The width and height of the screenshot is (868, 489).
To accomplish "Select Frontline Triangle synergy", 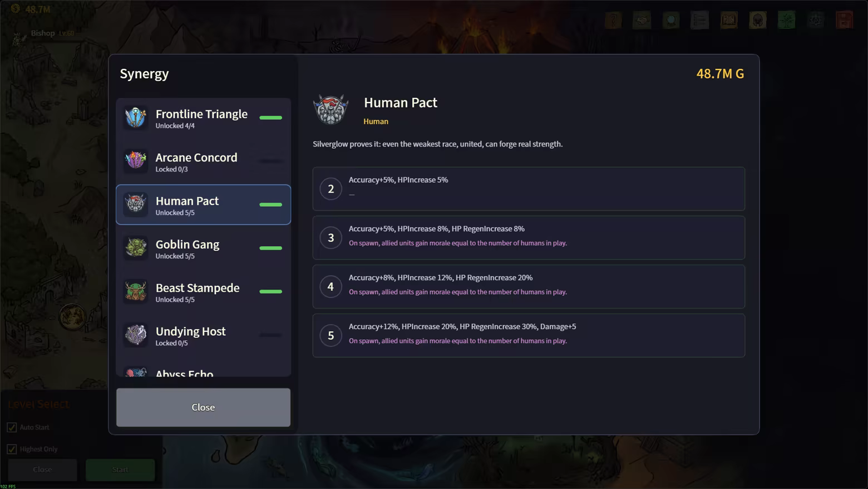I will 203,118.
